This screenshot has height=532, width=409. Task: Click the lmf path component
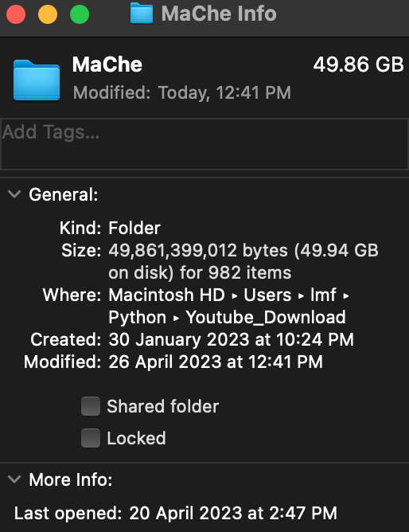click(x=323, y=295)
